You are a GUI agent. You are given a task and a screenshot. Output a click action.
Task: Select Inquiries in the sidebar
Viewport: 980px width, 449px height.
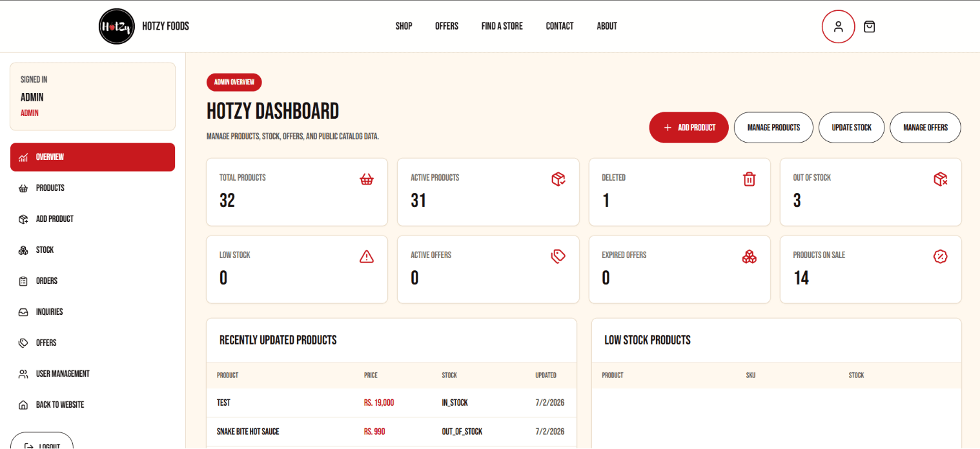(92, 312)
